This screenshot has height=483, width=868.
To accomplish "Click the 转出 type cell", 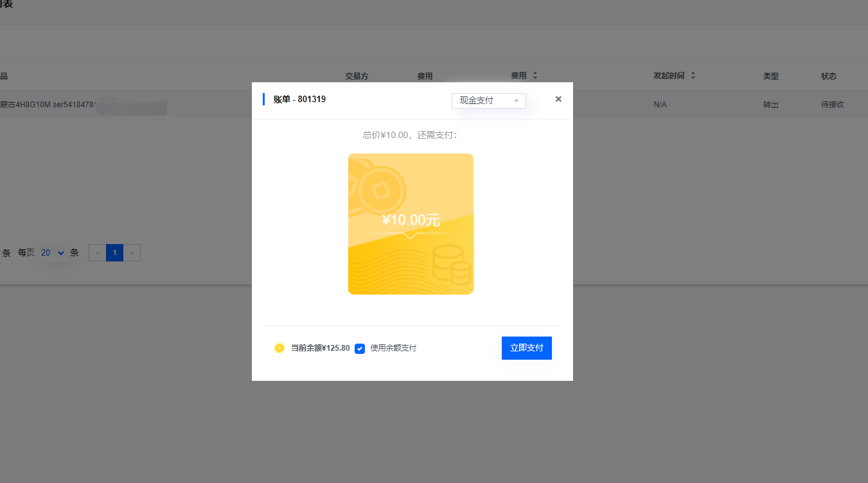I will (x=771, y=104).
